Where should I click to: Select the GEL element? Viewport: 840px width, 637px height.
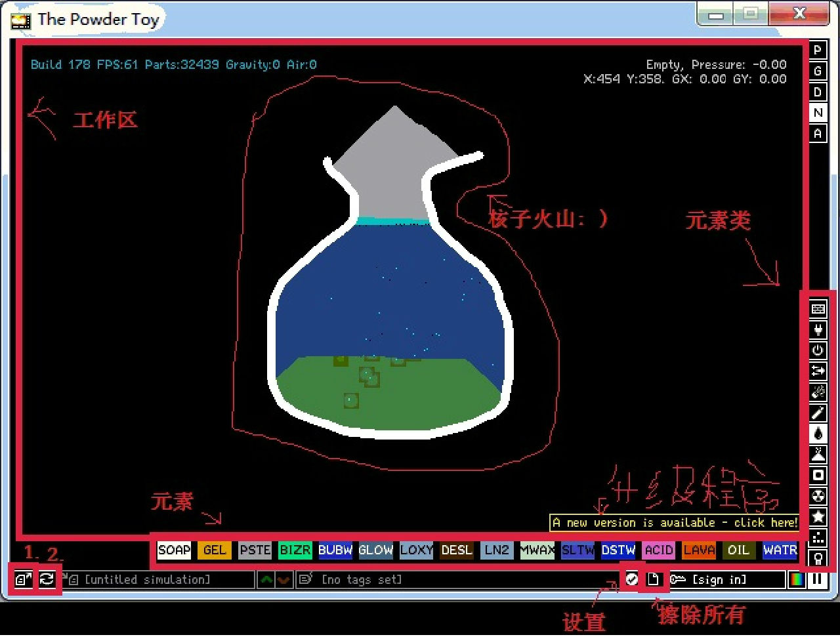point(215,550)
